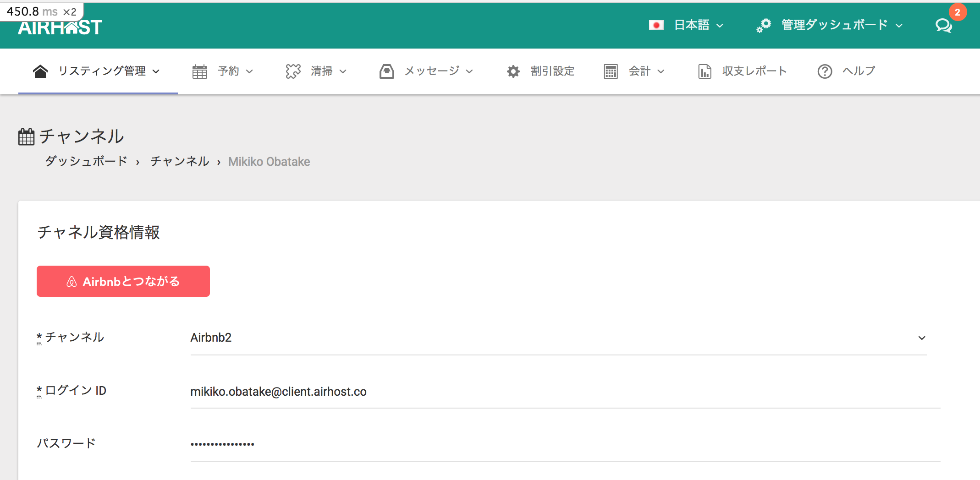Viewport: 980px width, 480px height.
Task: Open the チャンネル Airbnb2 select dropdown
Action: coord(558,338)
